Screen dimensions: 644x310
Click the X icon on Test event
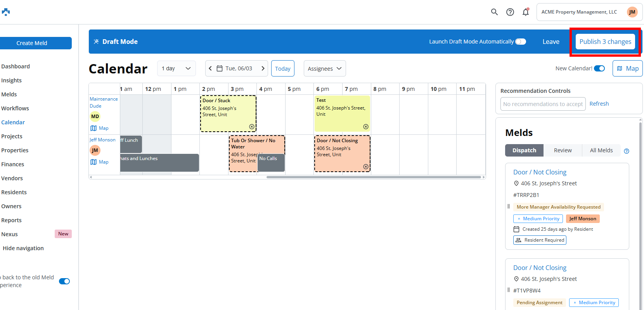click(x=365, y=127)
